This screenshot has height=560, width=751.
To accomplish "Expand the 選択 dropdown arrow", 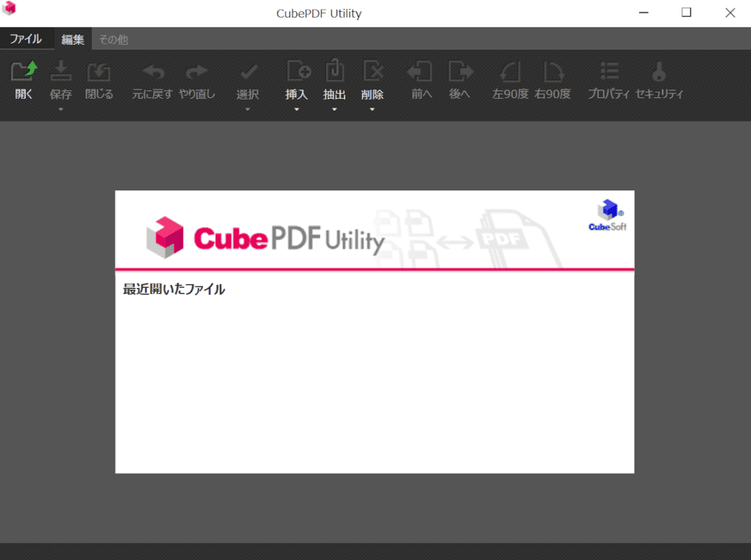I will click(247, 110).
